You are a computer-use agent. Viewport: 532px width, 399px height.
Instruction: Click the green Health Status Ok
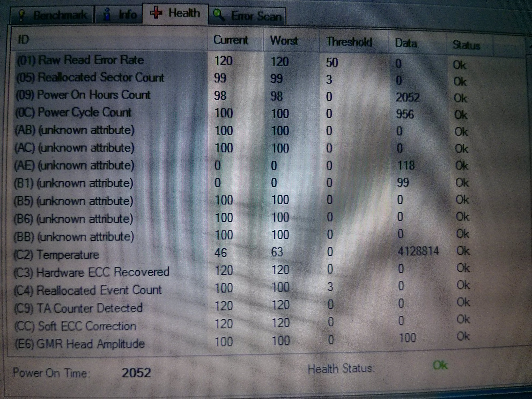tap(440, 365)
